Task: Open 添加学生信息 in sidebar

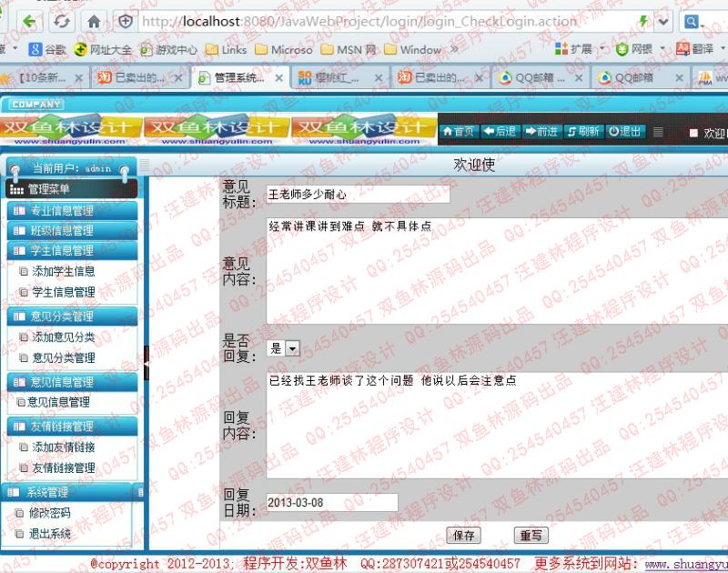Action: click(x=63, y=271)
